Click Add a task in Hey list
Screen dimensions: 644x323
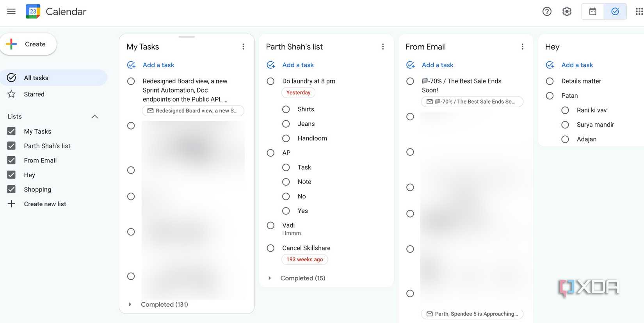(577, 65)
